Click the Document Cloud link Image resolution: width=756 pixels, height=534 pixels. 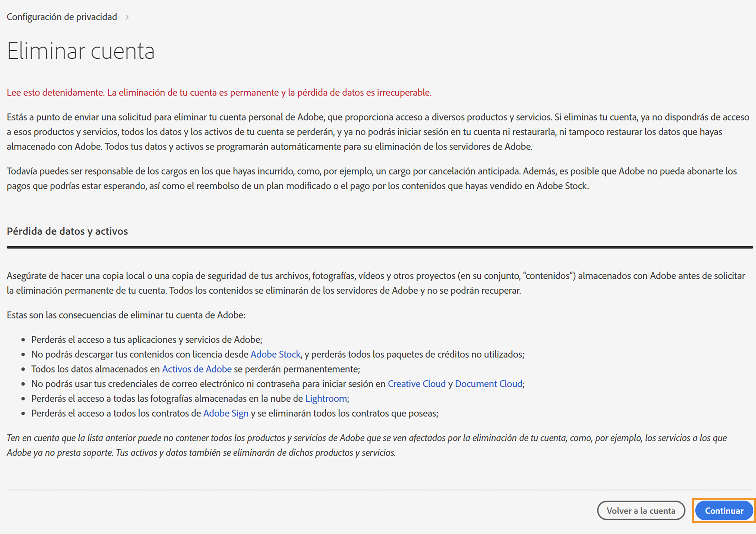click(x=489, y=384)
